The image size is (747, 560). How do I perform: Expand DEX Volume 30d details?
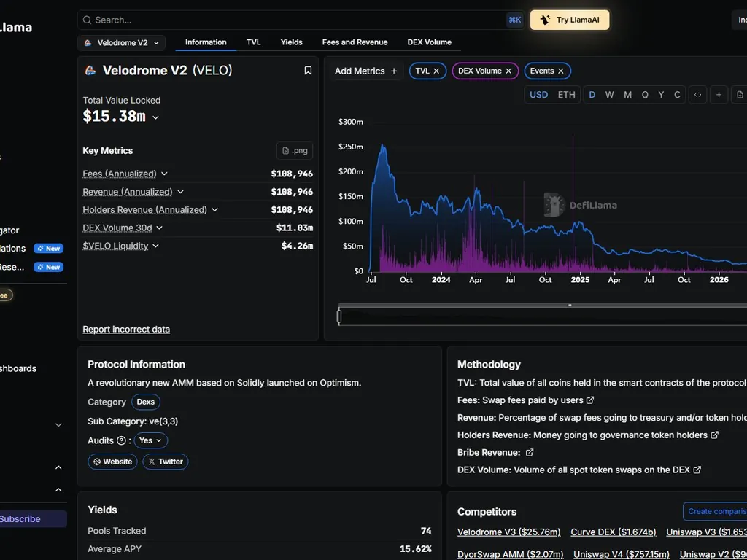click(160, 228)
